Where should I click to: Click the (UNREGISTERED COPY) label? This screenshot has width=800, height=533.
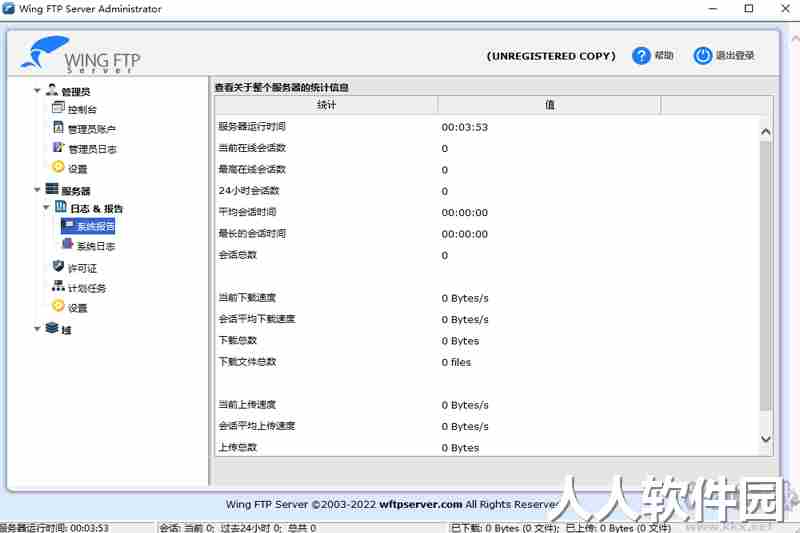tap(551, 56)
